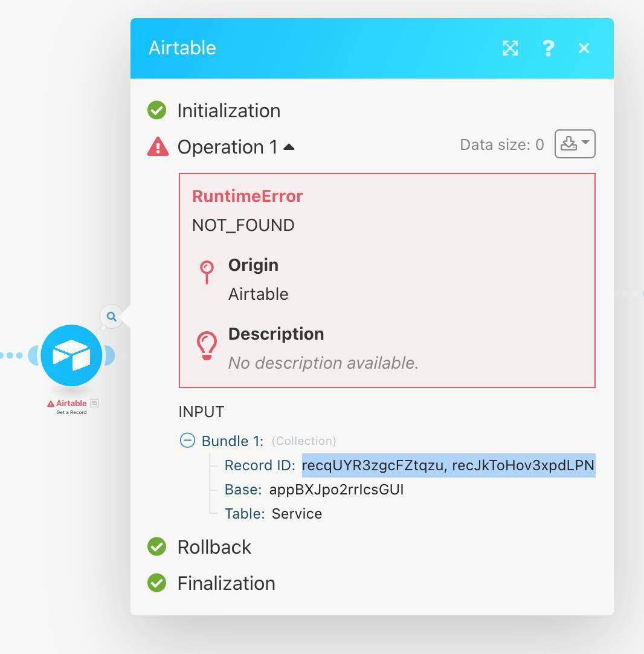The height and width of the screenshot is (654, 644).
Task: Click the warning triangle by Airtable module label
Action: pos(51,403)
